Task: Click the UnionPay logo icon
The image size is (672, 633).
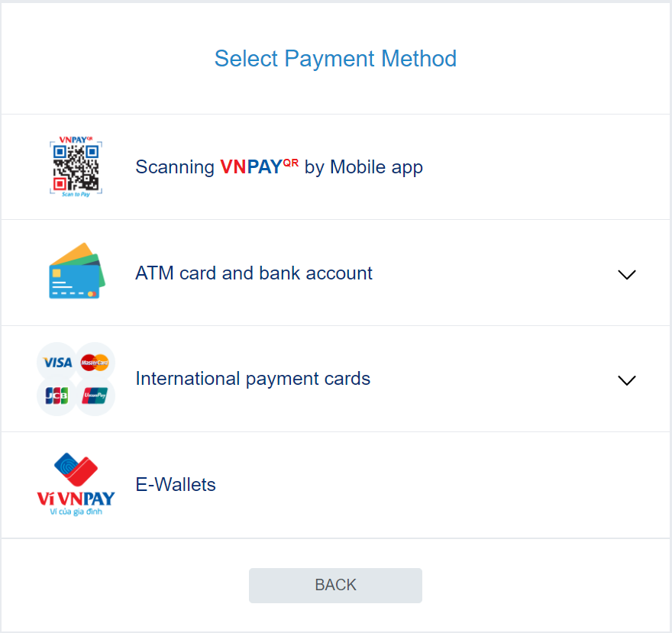Action: 95,396
